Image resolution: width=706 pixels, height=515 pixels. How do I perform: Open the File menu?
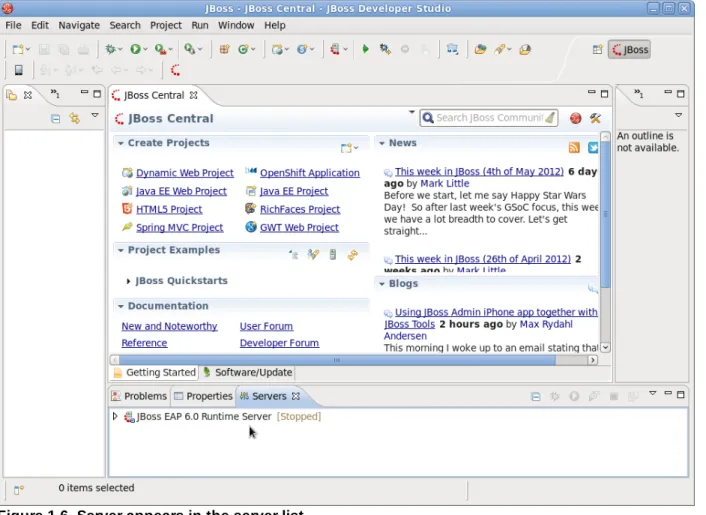pyautogui.click(x=14, y=25)
